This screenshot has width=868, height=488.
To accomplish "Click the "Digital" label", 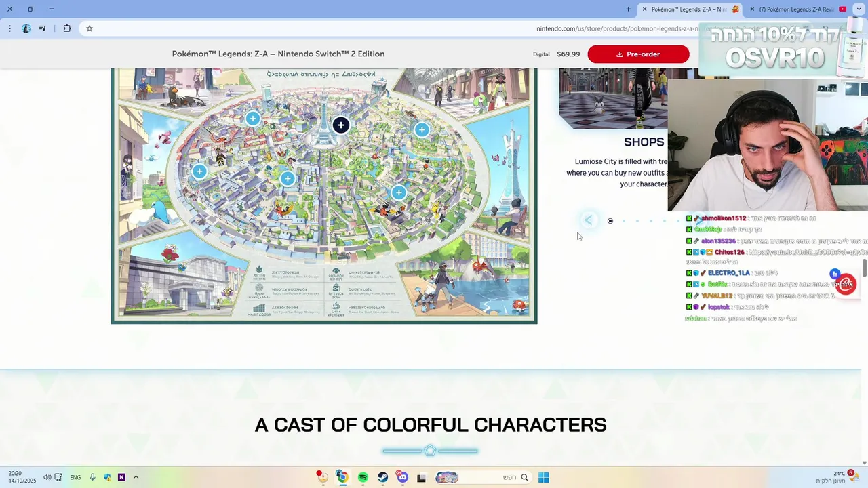I will pos(541,54).
